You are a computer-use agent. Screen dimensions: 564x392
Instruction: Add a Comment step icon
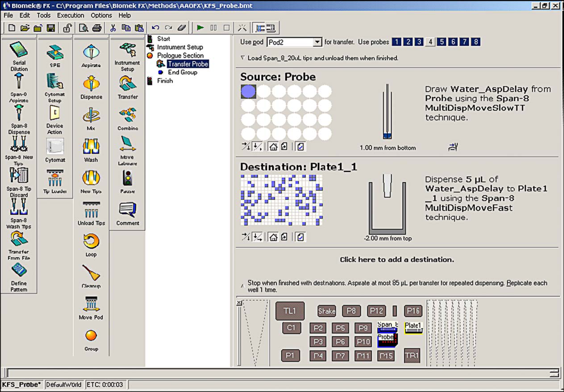tap(127, 214)
